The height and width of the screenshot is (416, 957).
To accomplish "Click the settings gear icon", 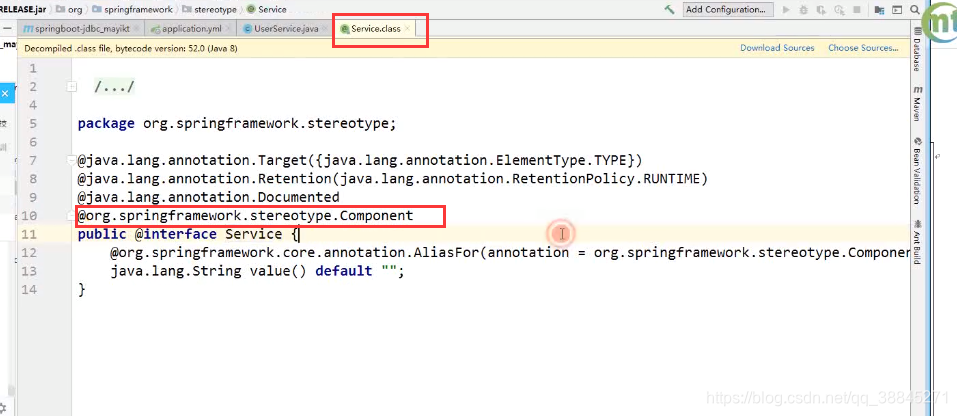I will tap(3, 407).
